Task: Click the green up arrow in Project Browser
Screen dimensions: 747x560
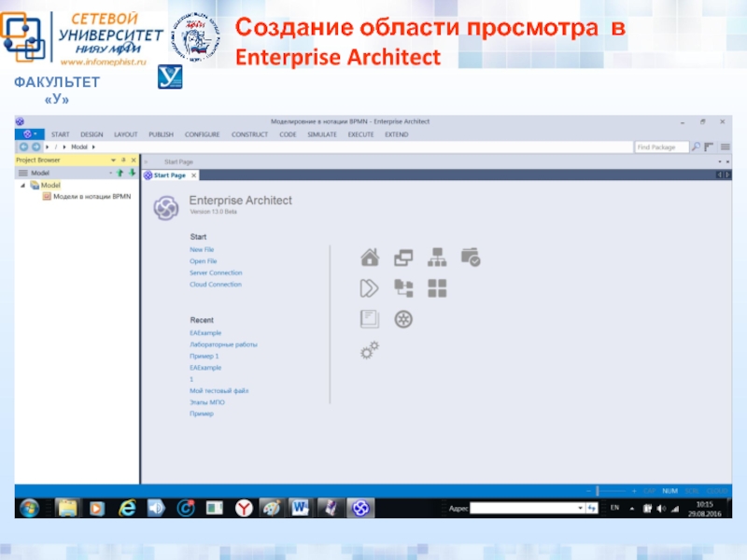Action: [x=120, y=173]
